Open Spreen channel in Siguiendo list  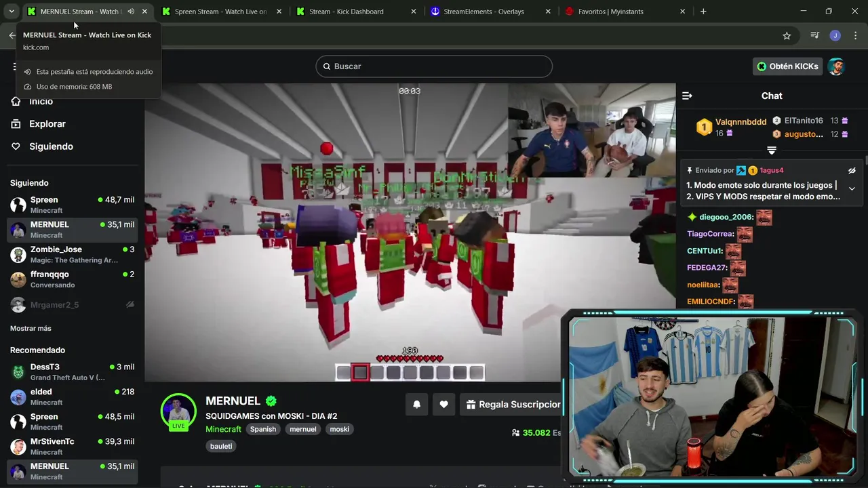[72, 205]
